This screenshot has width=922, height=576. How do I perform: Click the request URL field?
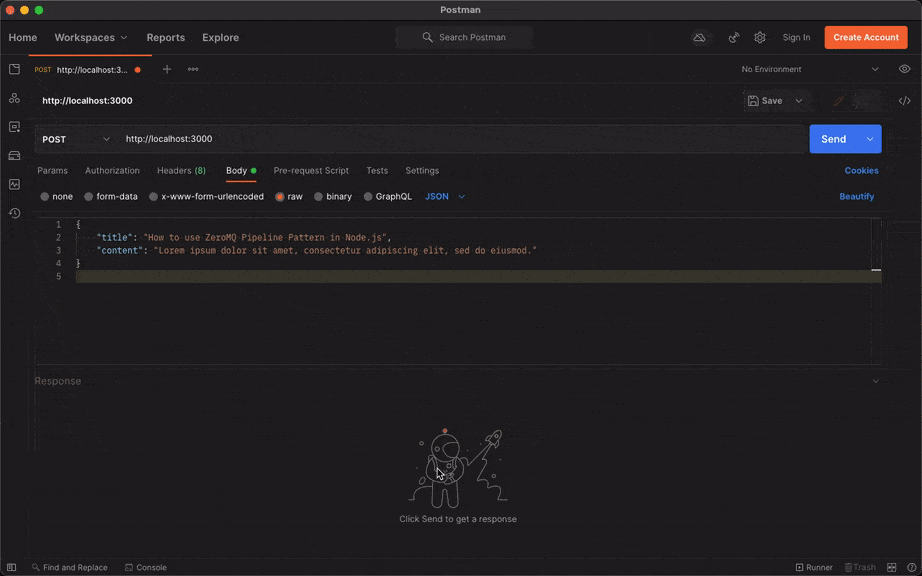(x=462, y=139)
